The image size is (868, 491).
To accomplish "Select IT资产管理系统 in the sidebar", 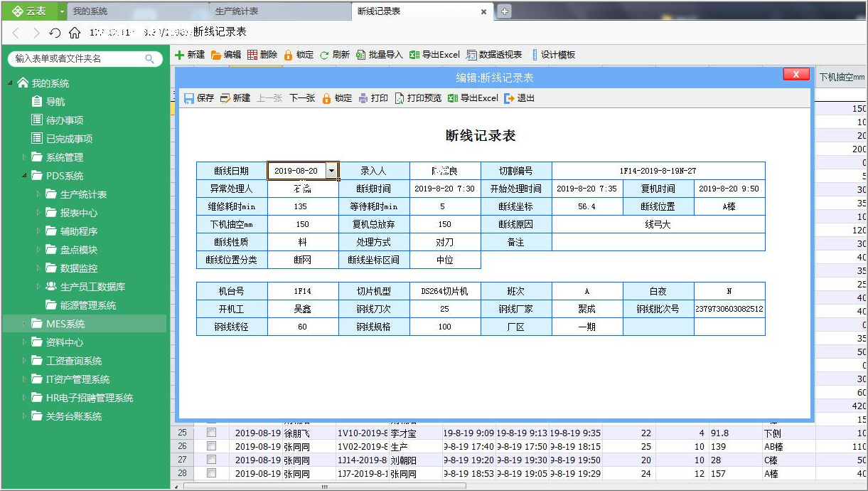I will pyautogui.click(x=78, y=379).
